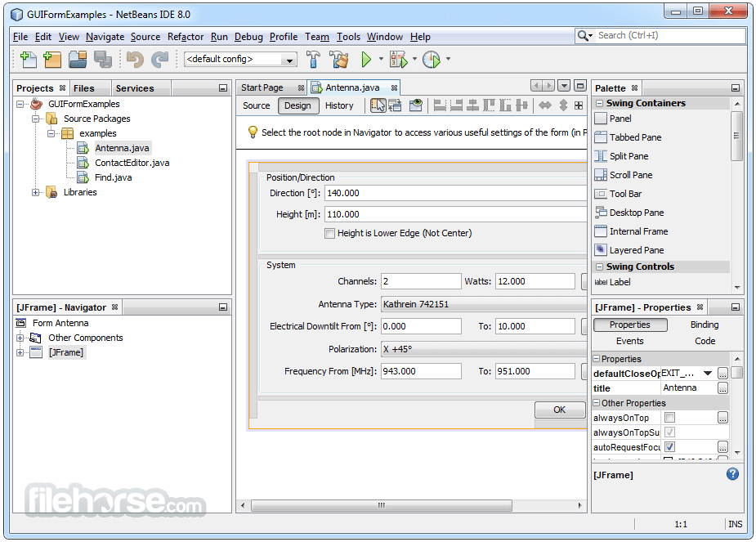This screenshot has width=756, height=542.
Task: Click the editor horizontal scrollbar thumb
Action: 382,505
